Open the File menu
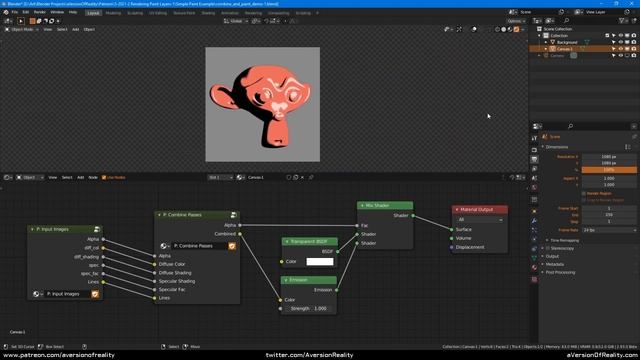640x360 pixels. pos(15,12)
